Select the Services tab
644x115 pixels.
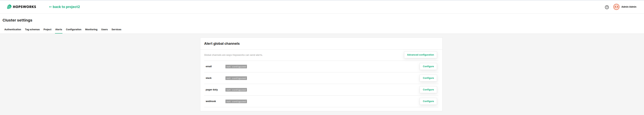(116, 29)
